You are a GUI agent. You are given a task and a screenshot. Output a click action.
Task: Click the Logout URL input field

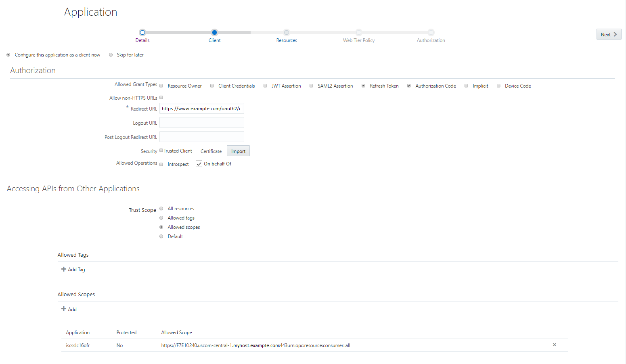click(201, 122)
